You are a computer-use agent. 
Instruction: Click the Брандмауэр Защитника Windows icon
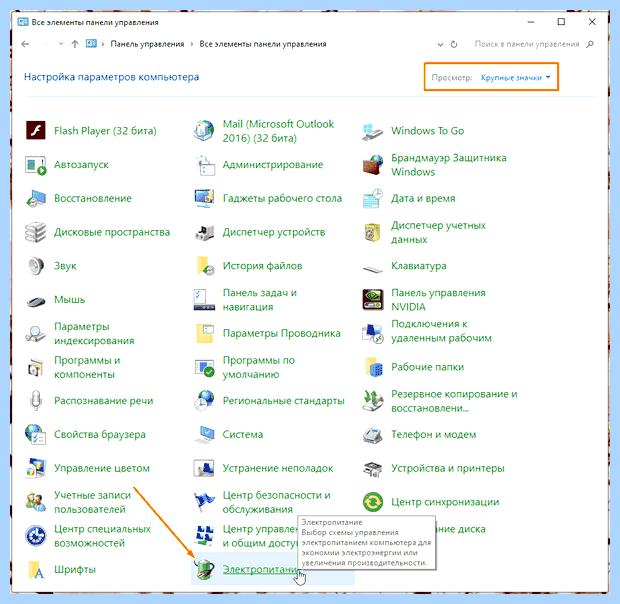pyautogui.click(x=372, y=165)
